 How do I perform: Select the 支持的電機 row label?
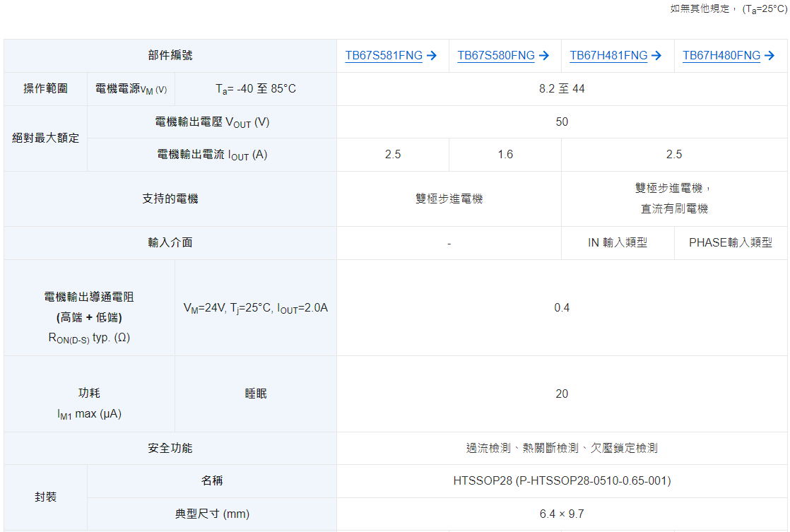coord(170,199)
